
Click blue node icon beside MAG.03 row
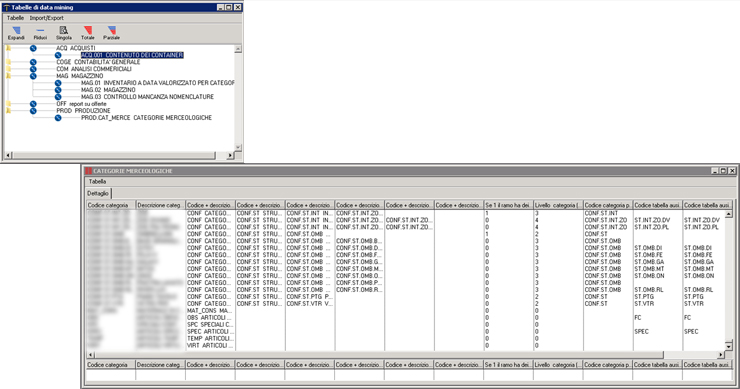coord(58,97)
